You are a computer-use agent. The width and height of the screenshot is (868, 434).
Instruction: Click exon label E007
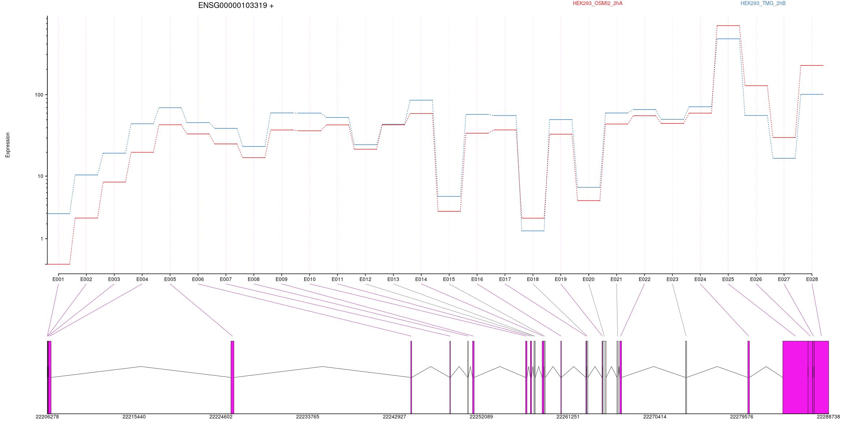tap(226, 279)
